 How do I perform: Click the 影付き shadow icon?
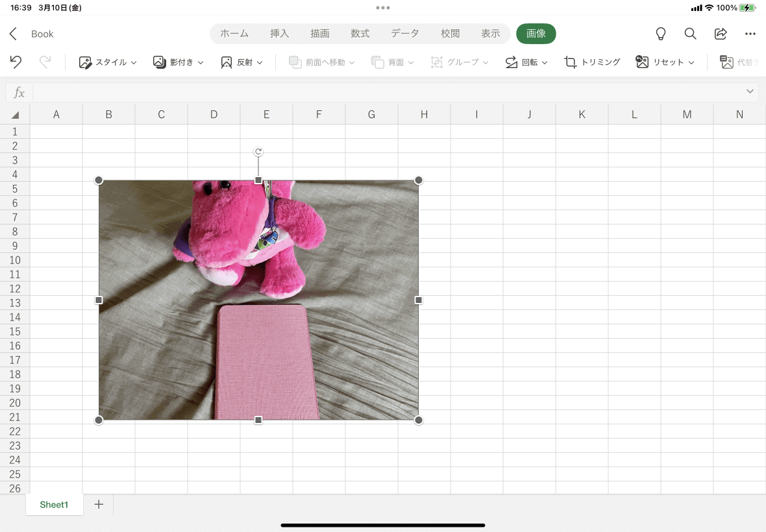pos(159,62)
